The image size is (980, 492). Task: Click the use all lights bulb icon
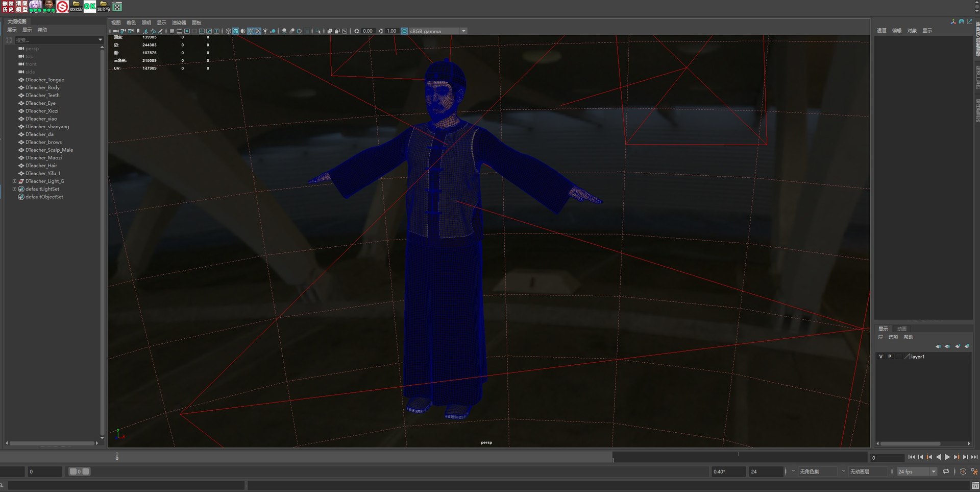coord(265,31)
